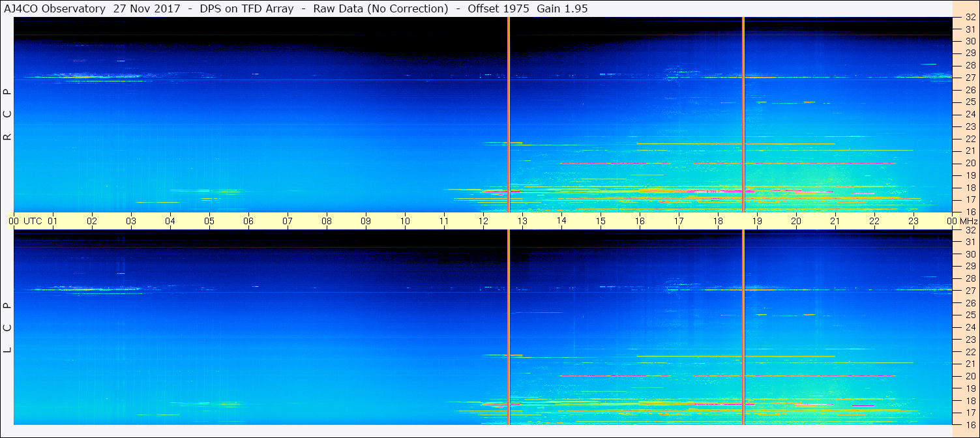The width and height of the screenshot is (980, 438).
Task: Click the 27 MHz label on the RCP scale
Action: pyautogui.click(x=970, y=78)
